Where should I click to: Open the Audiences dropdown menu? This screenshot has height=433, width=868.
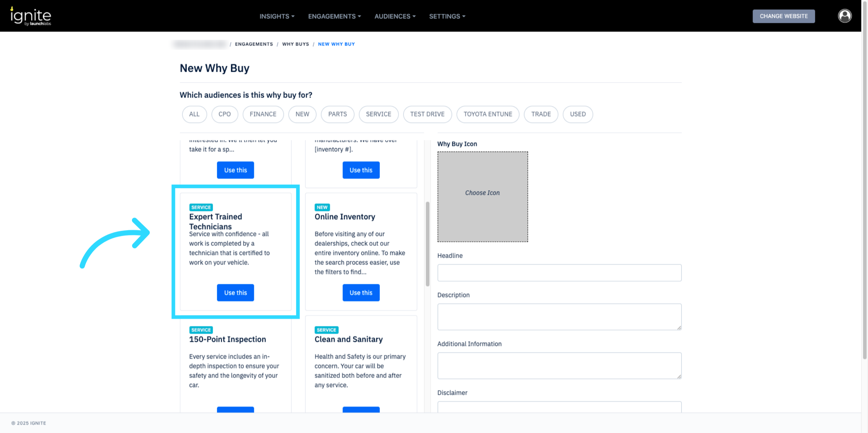395,16
